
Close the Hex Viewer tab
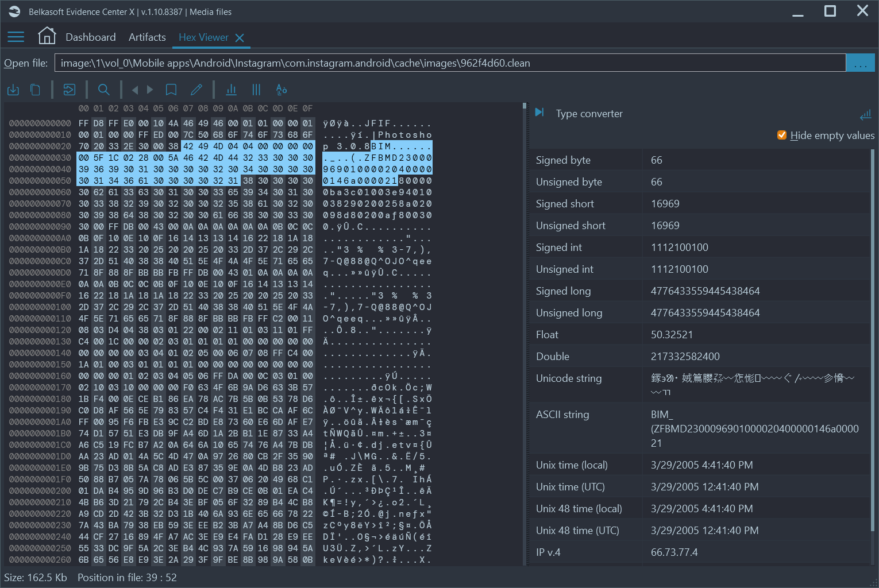pyautogui.click(x=240, y=38)
